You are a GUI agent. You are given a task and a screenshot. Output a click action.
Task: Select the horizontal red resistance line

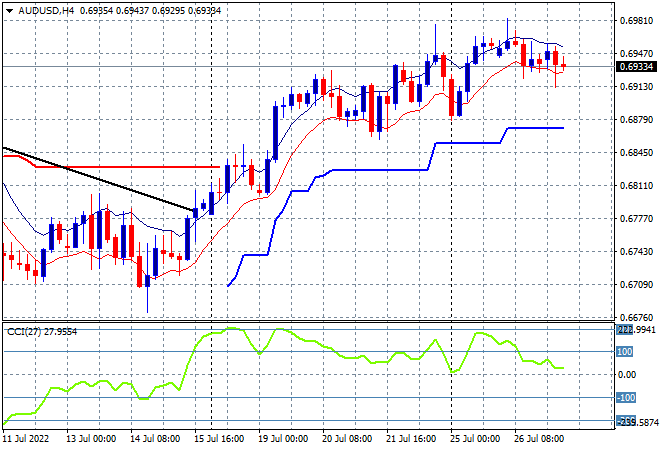click(126, 167)
